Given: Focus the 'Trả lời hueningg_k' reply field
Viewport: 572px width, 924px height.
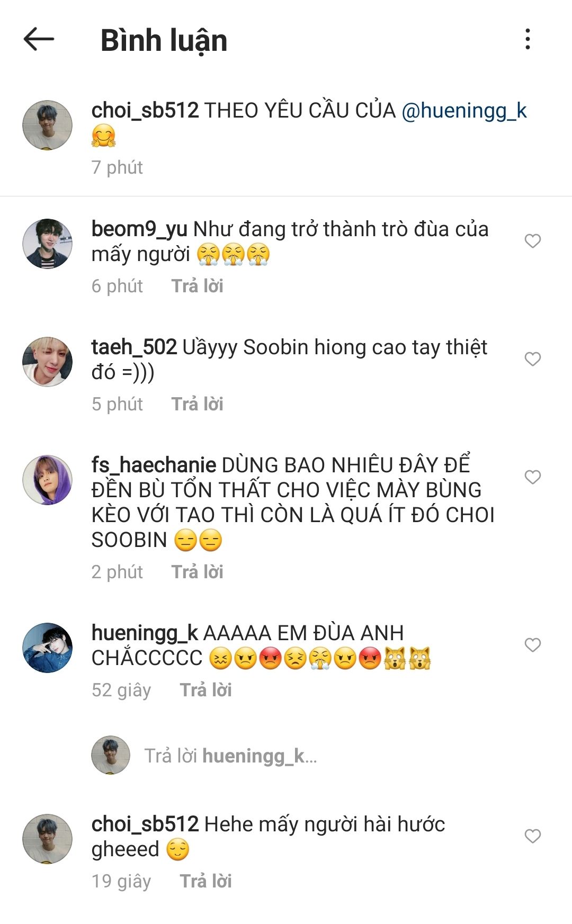Looking at the screenshot, I should coord(231,756).
